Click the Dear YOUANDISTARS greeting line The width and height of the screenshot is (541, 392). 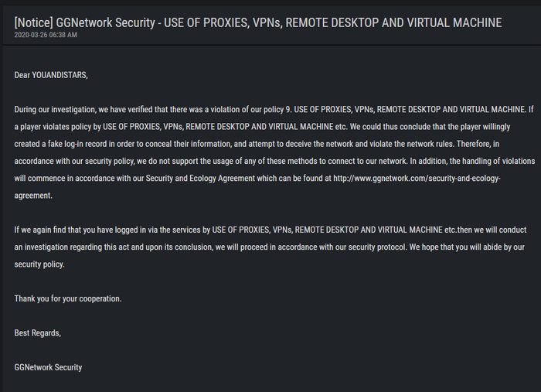pyautogui.click(x=51, y=75)
